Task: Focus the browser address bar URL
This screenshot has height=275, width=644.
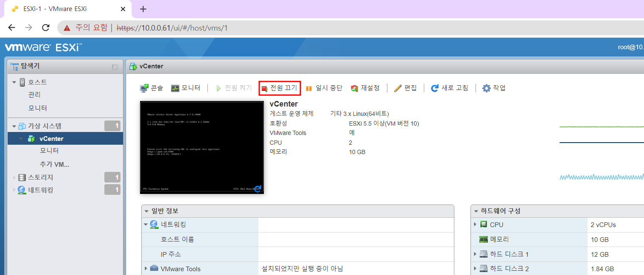Action: click(x=172, y=28)
